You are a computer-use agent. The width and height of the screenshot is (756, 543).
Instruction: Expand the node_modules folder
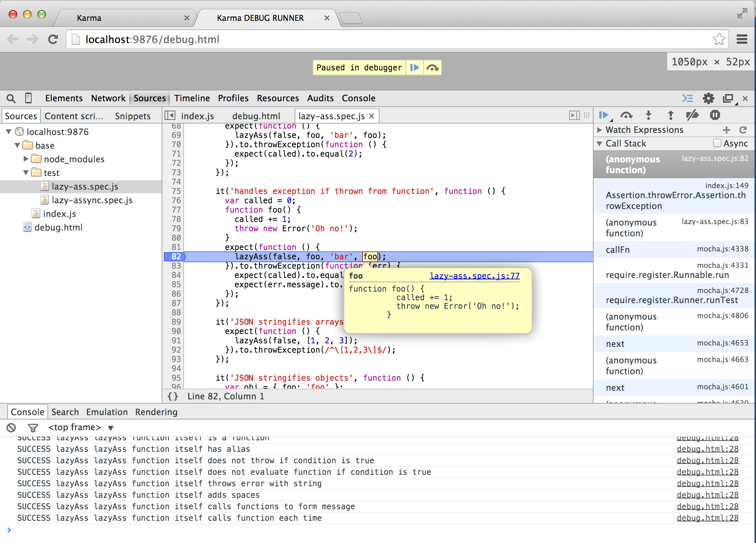(26, 159)
